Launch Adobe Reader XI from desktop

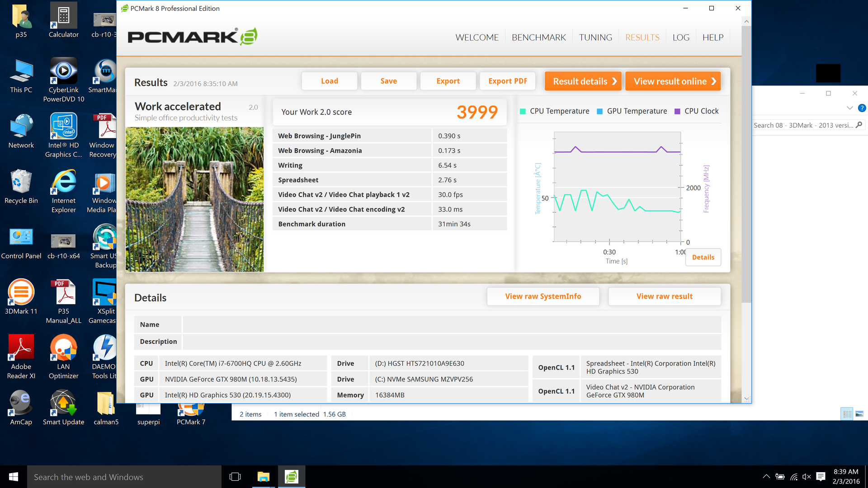[x=21, y=356]
